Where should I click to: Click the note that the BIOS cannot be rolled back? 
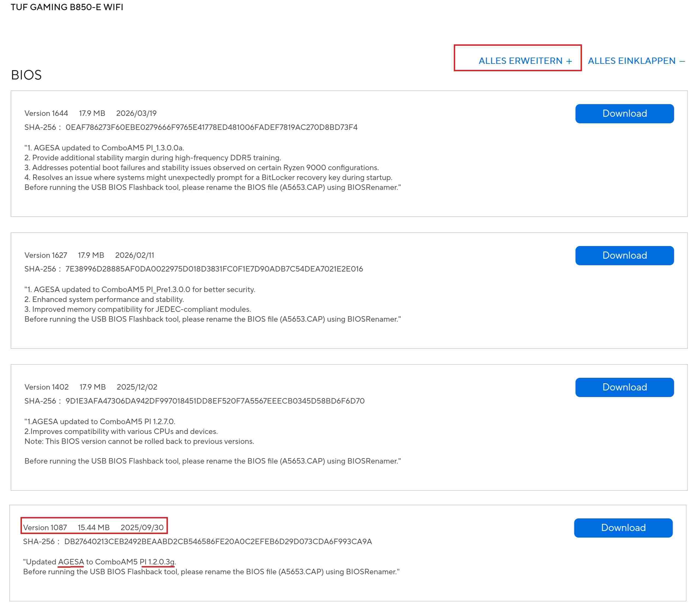[x=139, y=441]
